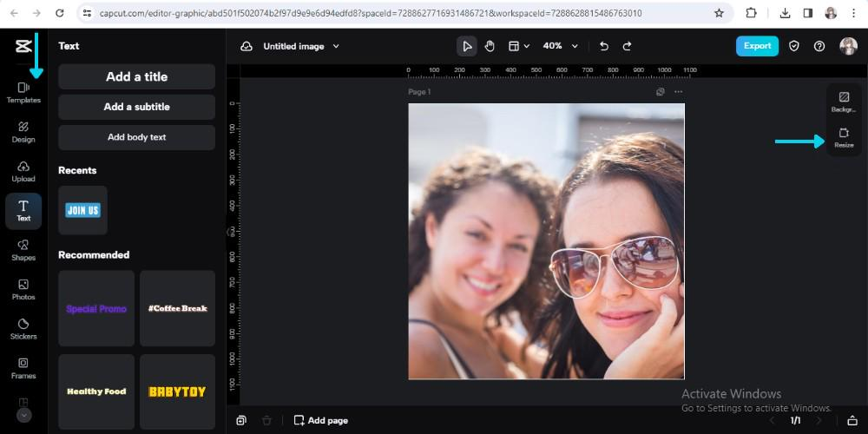Open the Chrome three-dot menu
Viewport: 868px width, 434px height.
click(853, 13)
